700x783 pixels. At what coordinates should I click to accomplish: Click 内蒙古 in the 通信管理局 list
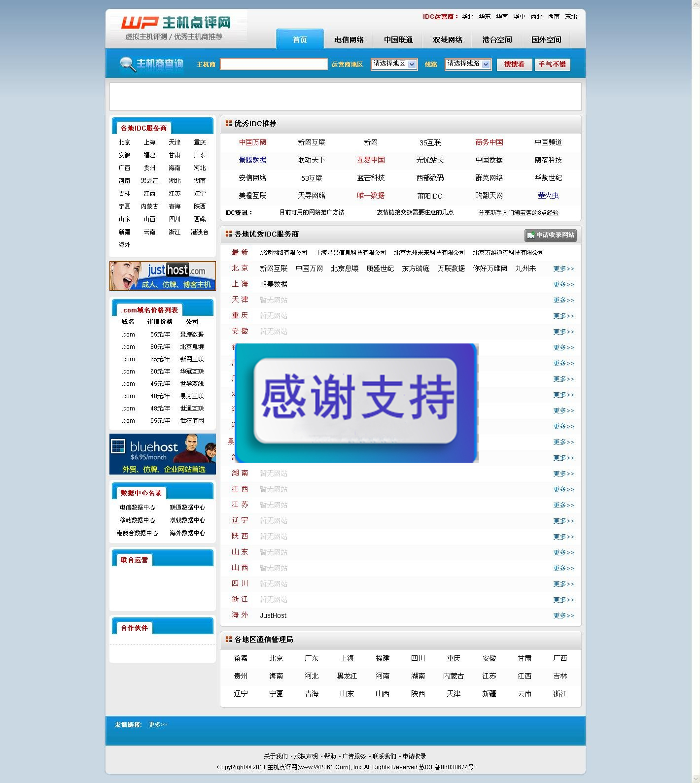[x=454, y=676]
